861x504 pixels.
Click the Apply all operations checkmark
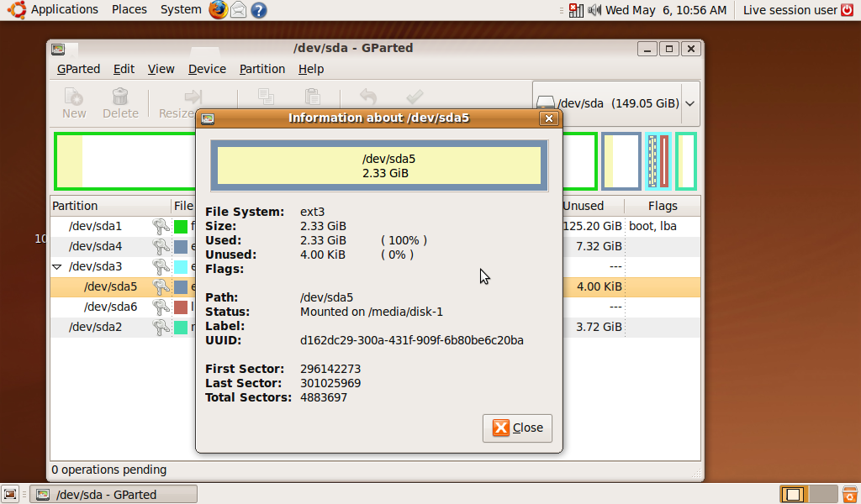pyautogui.click(x=415, y=97)
